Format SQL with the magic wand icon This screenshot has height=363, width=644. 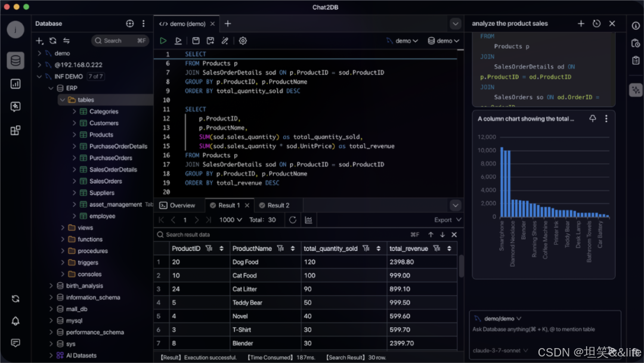click(225, 41)
